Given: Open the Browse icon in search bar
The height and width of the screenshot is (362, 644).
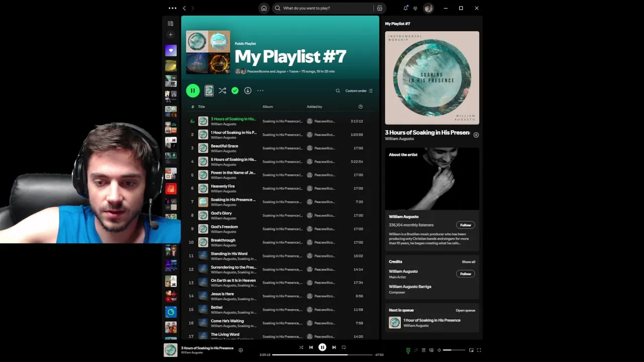Looking at the screenshot, I should pos(380,8).
